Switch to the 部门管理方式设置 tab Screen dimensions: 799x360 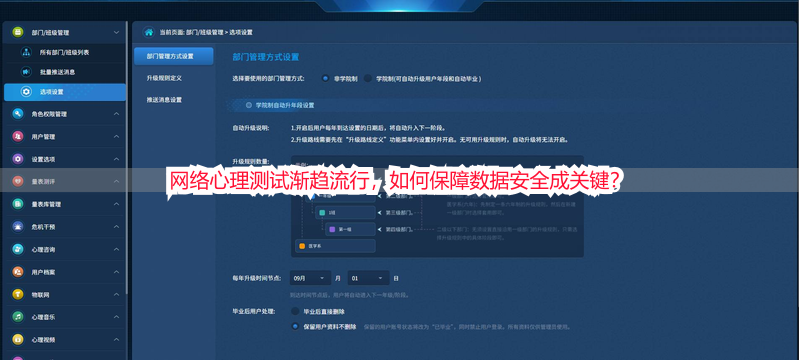[x=173, y=56]
